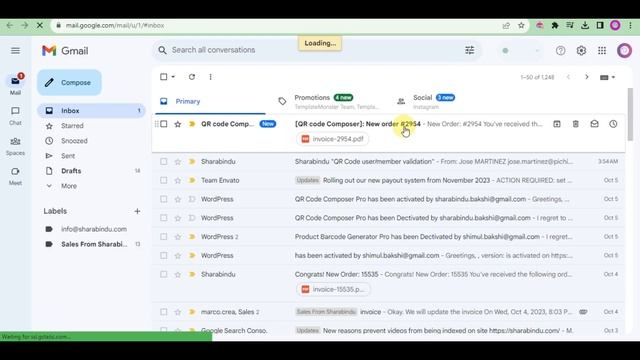This screenshot has height=360, width=640.
Task: Star the marco.crea Sales email
Action: [x=178, y=311]
